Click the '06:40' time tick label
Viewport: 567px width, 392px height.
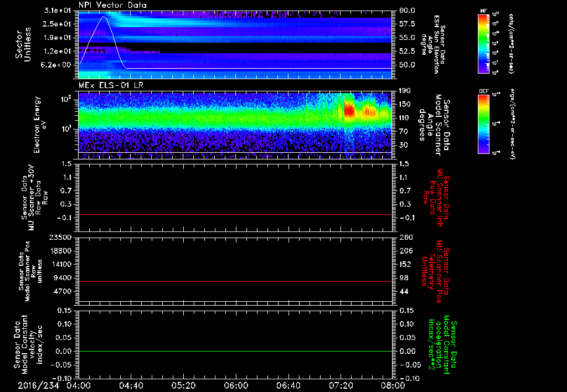click(x=288, y=385)
